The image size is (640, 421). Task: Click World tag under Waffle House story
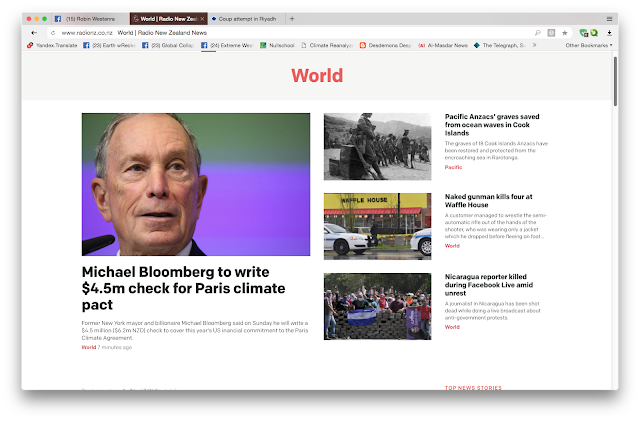[452, 245]
